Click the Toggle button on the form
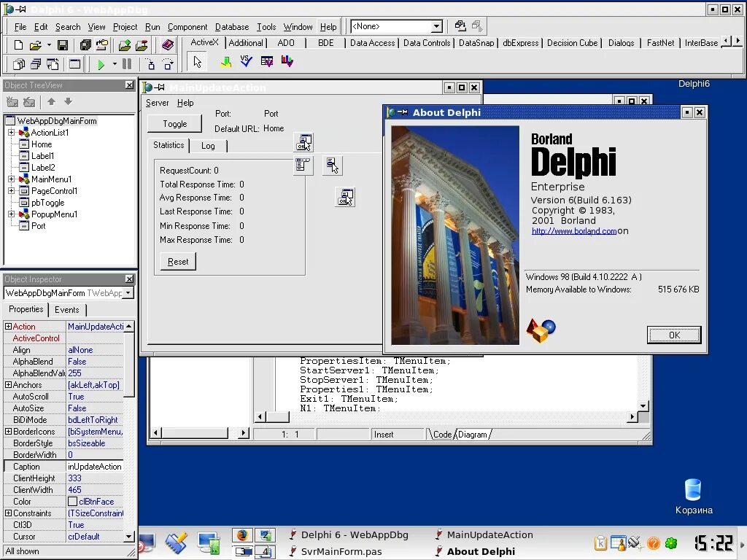Viewport: 747px width, 560px height. point(175,124)
